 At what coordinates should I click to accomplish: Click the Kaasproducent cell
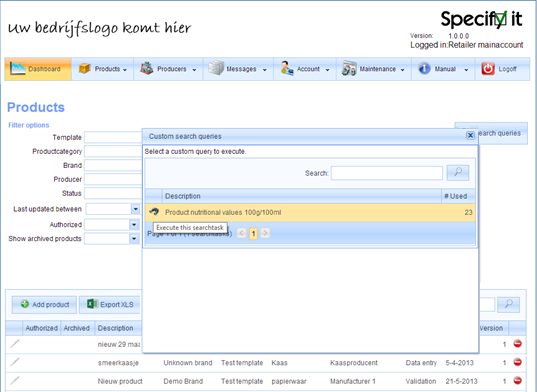(x=354, y=363)
